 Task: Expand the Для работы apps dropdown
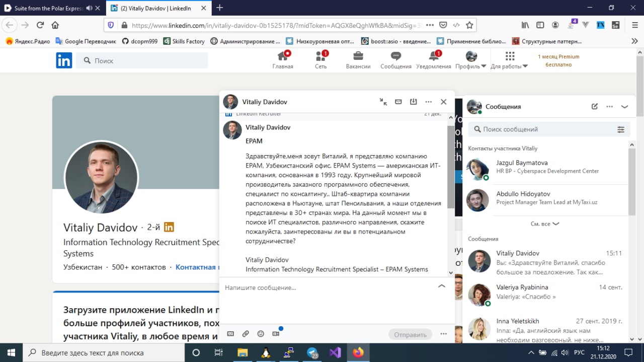coord(509,60)
